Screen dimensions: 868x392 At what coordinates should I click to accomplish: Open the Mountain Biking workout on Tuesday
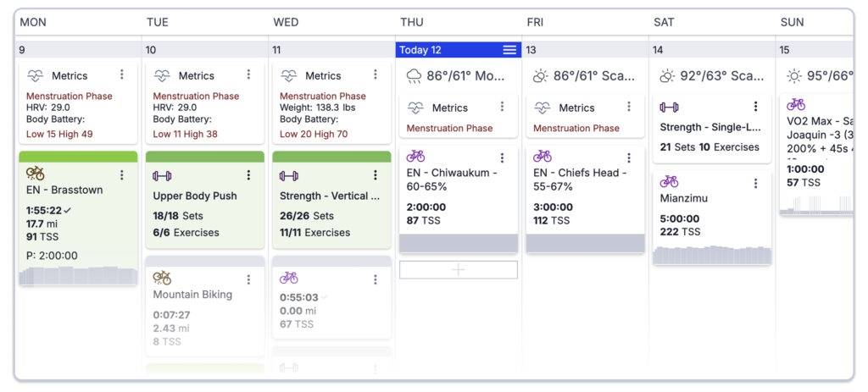192,295
